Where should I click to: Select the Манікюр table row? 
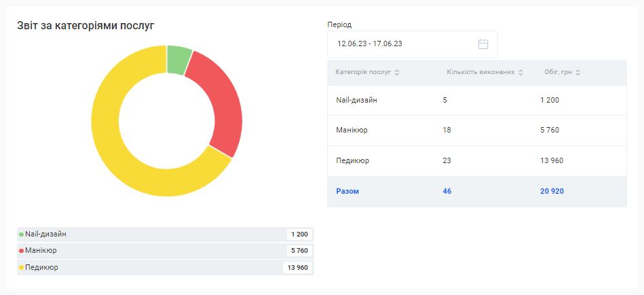point(476,131)
